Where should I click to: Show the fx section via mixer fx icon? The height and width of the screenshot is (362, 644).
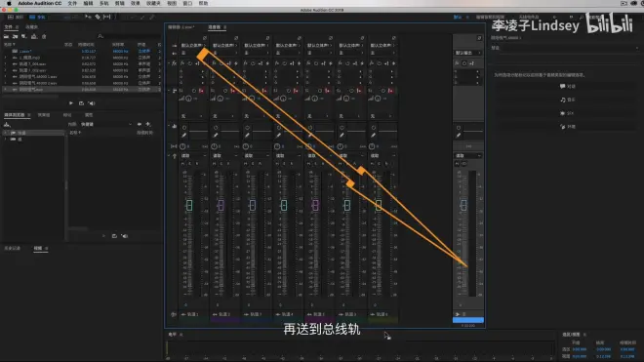point(174,63)
